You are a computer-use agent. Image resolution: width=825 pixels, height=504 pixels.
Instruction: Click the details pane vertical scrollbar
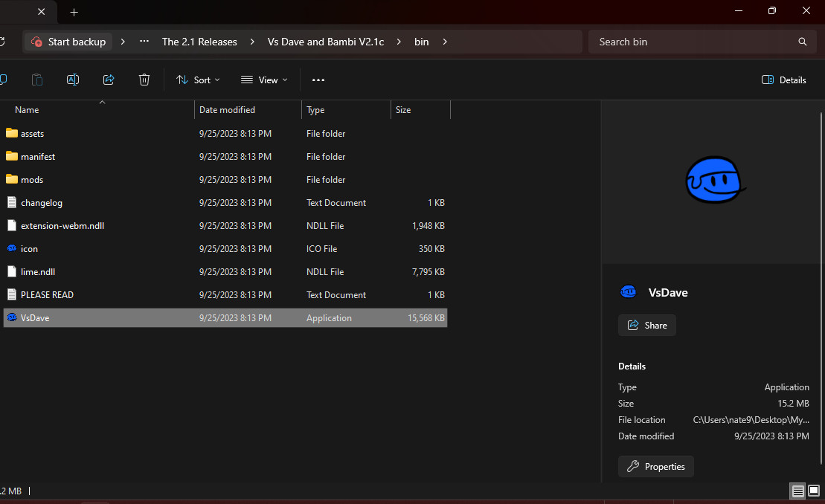pos(821,288)
